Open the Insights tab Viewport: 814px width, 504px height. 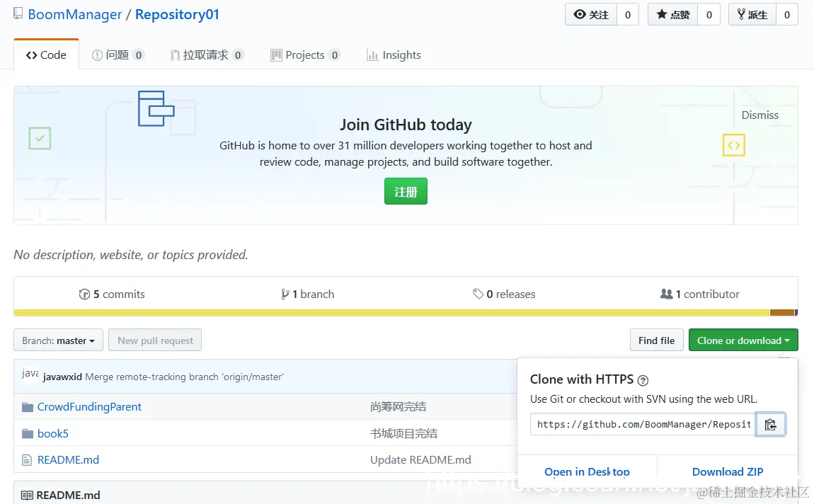(394, 55)
